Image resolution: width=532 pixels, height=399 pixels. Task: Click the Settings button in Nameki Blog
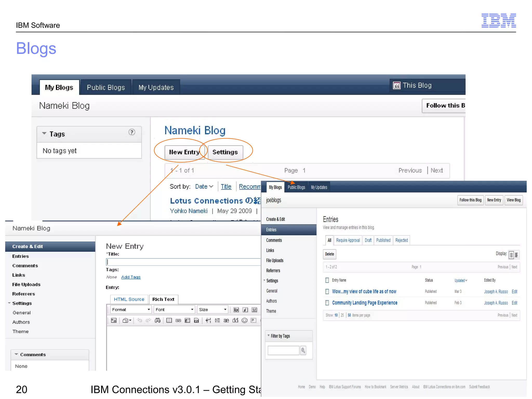pyautogui.click(x=225, y=152)
